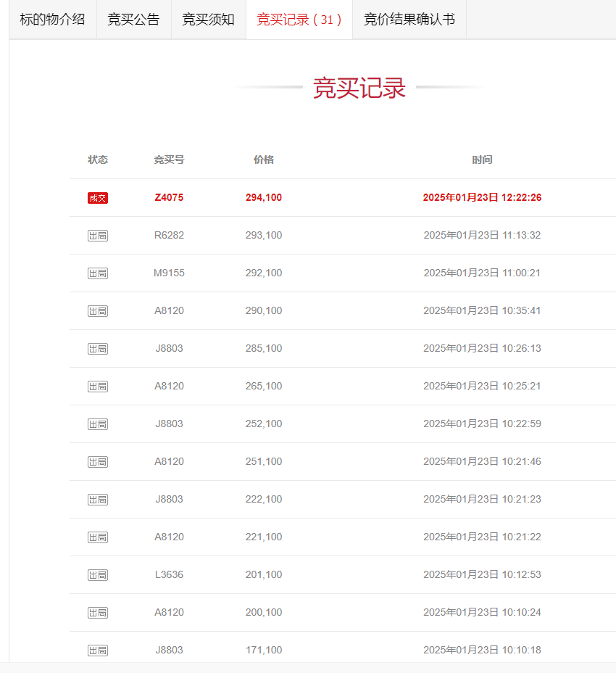Click the price 251,100
Viewport: 616px width, 673px height.
click(264, 462)
